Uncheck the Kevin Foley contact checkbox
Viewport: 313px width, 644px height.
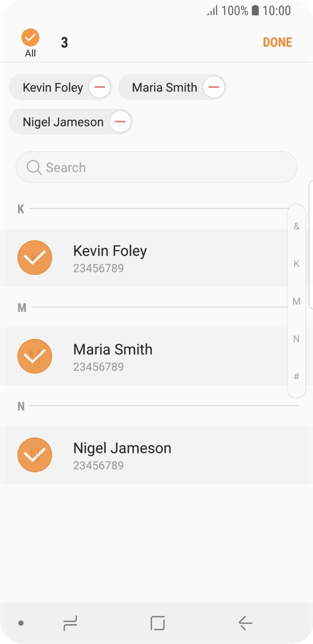pyautogui.click(x=35, y=258)
